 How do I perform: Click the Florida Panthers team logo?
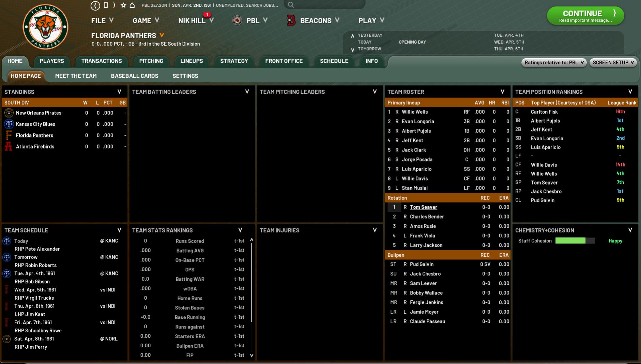coord(45,27)
